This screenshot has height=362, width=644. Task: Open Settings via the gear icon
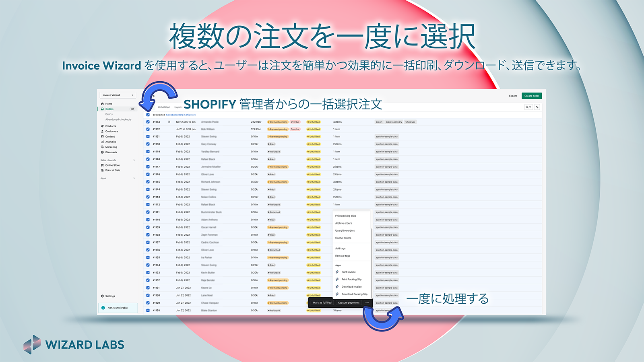pos(102,296)
